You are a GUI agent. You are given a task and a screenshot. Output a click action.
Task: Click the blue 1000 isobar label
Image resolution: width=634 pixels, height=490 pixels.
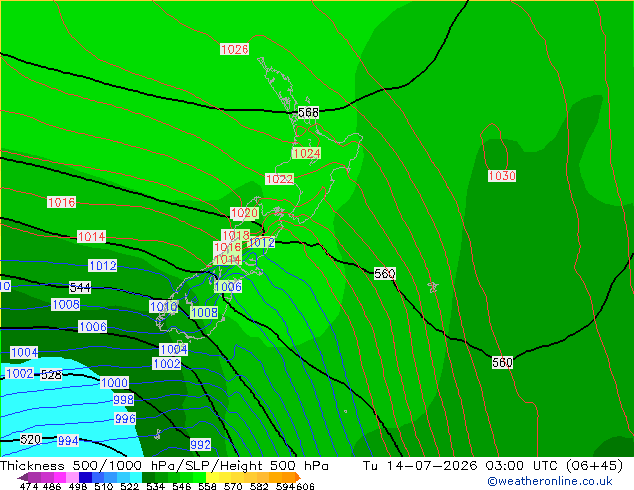tap(114, 382)
